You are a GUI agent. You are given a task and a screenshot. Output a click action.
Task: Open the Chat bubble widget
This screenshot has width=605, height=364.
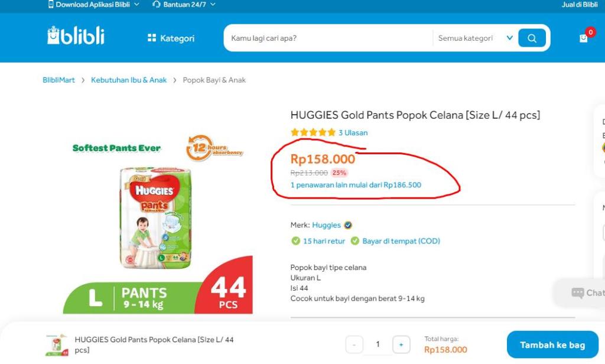coord(585,292)
